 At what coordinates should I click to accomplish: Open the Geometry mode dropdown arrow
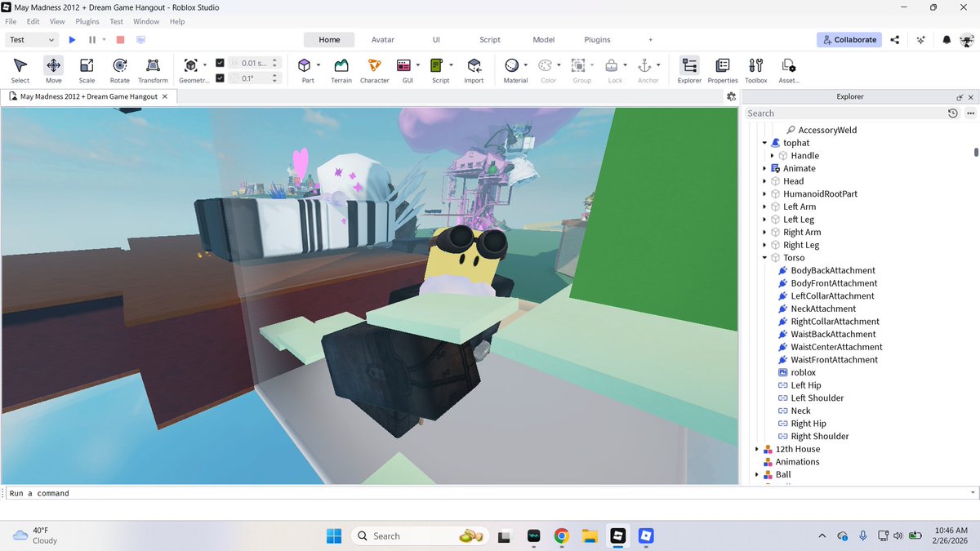tap(205, 64)
